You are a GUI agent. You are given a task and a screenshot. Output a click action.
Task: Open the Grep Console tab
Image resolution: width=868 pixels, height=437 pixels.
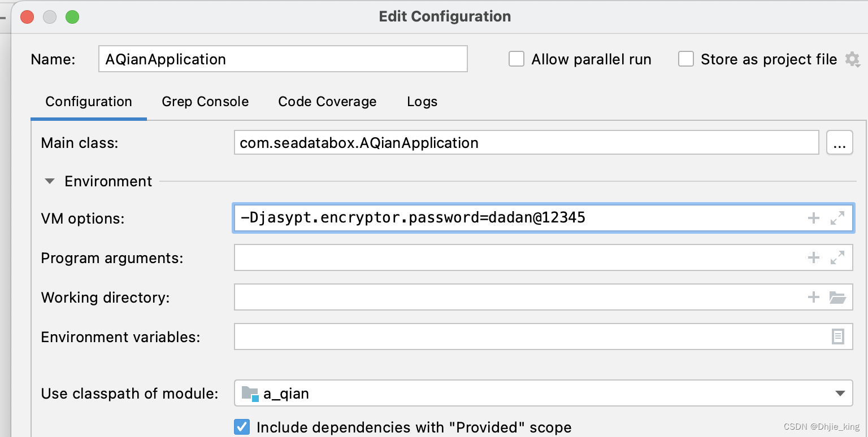pyautogui.click(x=205, y=102)
